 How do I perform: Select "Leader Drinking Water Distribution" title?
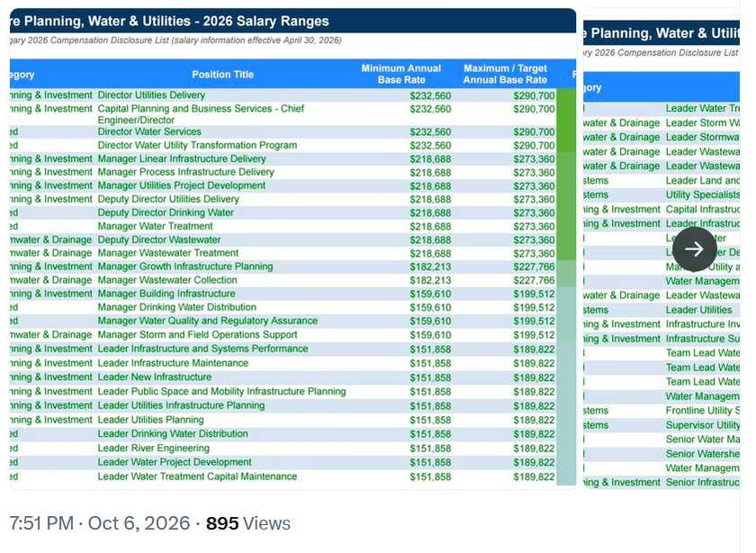click(173, 434)
